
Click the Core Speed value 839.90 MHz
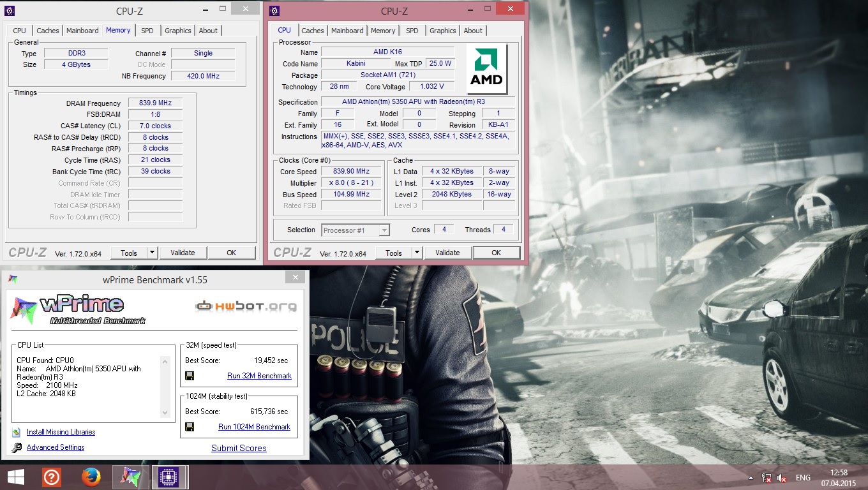tap(352, 171)
